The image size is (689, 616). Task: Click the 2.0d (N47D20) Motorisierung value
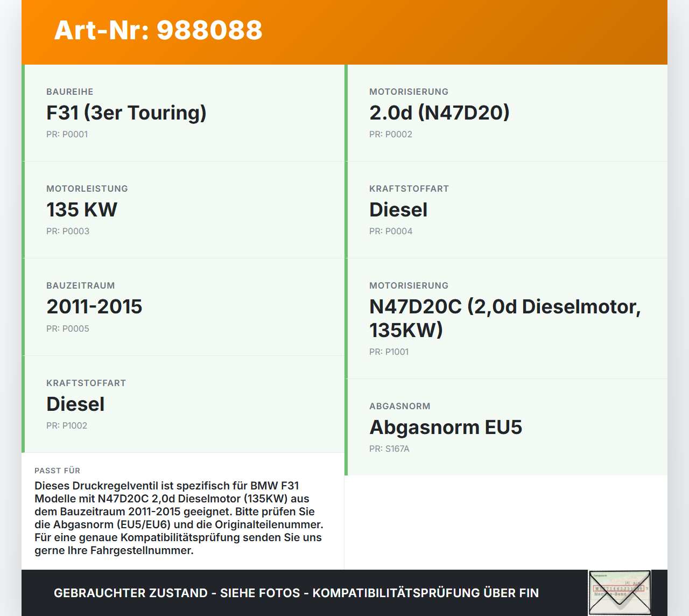439,113
